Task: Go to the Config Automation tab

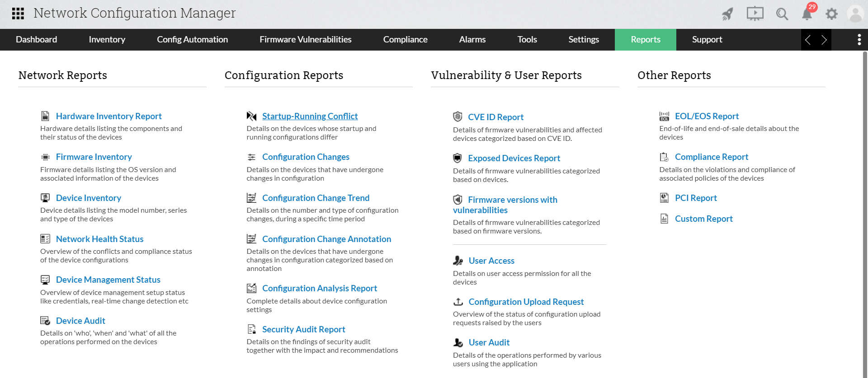Action: pos(192,40)
